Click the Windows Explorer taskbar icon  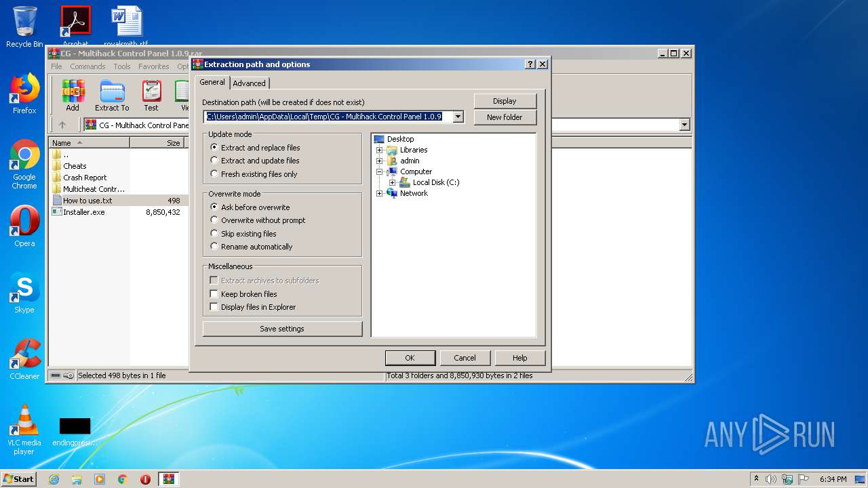click(77, 479)
